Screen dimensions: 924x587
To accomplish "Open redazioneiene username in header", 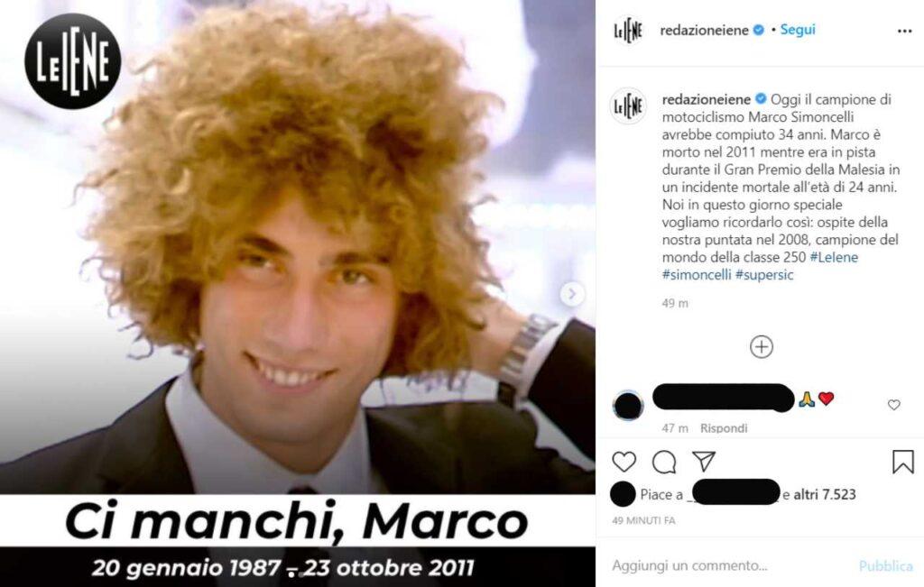I will pyautogui.click(x=704, y=30).
